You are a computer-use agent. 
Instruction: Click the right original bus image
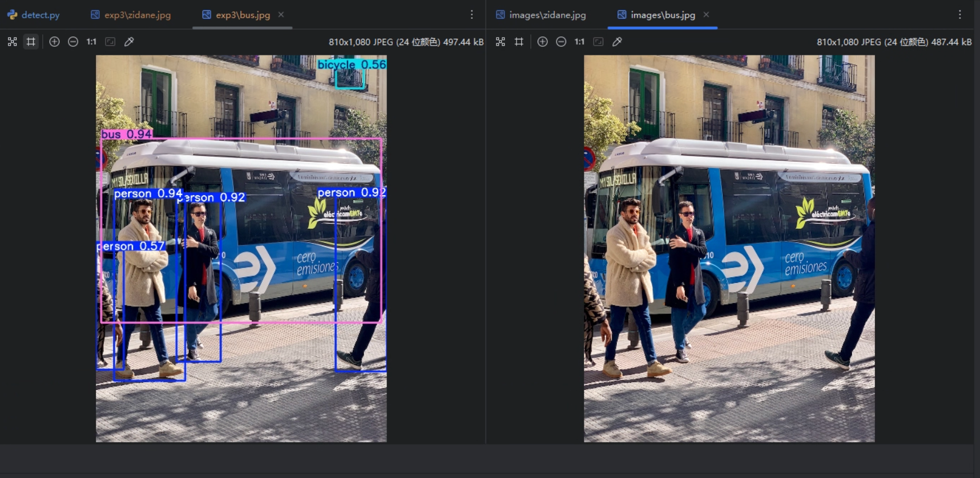(x=729, y=249)
